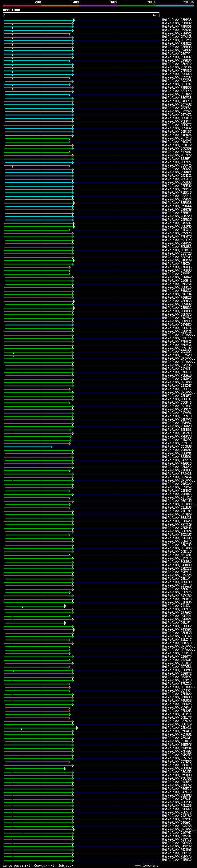
Task: Click the UniRef100_B6JJ38 label
Action: (177, 518)
